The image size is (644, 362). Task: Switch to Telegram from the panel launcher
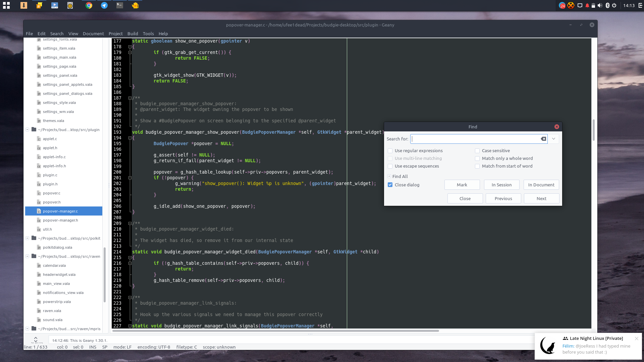(104, 5)
